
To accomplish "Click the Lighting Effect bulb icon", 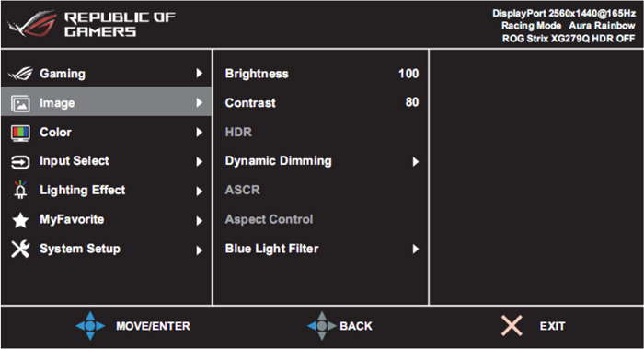I will 20,190.
